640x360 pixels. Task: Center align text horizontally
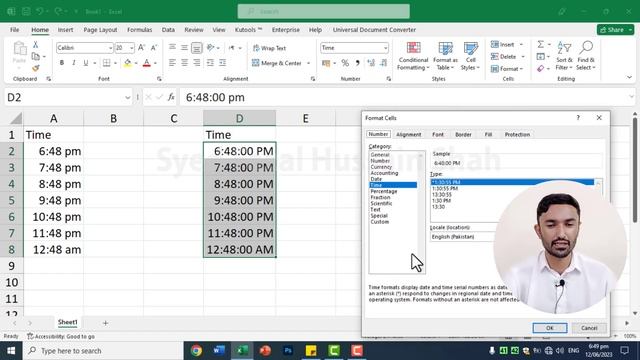[184, 63]
